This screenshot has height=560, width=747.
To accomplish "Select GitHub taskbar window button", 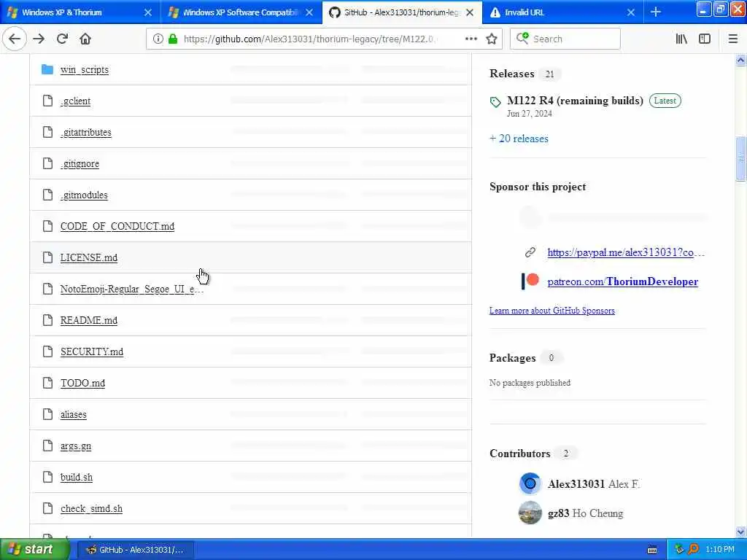I will click(x=135, y=550).
